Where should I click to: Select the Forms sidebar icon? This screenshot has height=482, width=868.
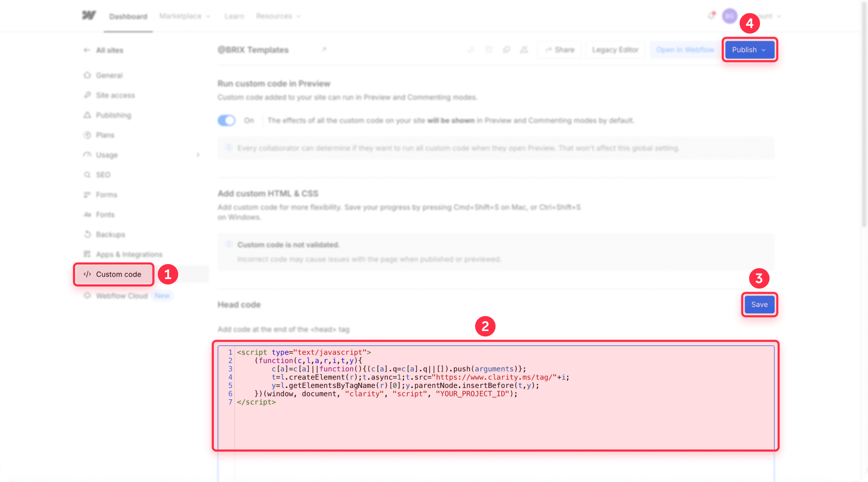coord(87,194)
